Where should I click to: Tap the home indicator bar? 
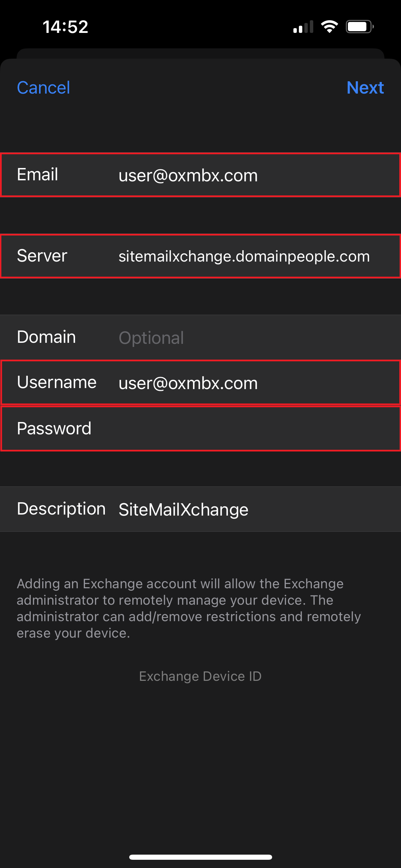[200, 857]
